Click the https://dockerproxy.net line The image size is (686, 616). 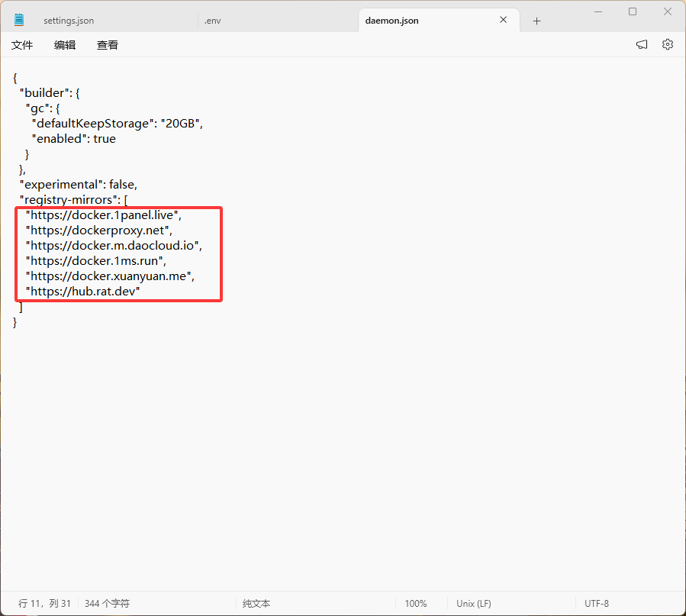point(99,230)
